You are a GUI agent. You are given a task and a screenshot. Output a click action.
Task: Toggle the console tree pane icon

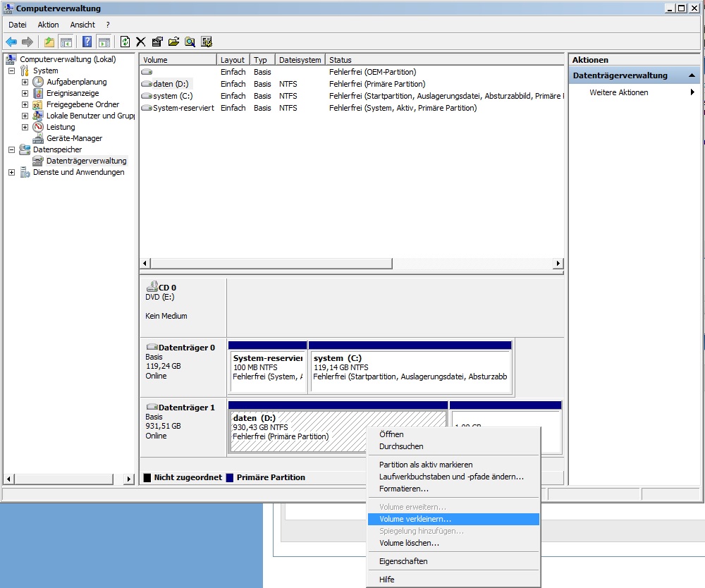click(x=66, y=42)
